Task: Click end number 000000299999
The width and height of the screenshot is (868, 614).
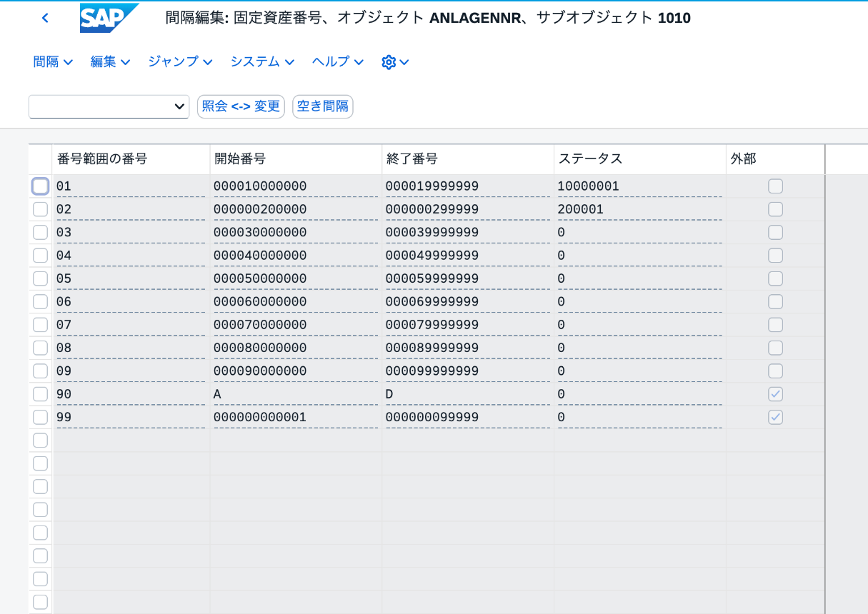Action: [x=468, y=209]
